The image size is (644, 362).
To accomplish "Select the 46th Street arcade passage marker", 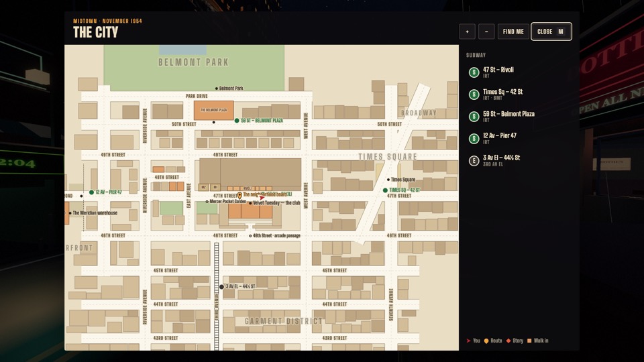I will point(250,236).
